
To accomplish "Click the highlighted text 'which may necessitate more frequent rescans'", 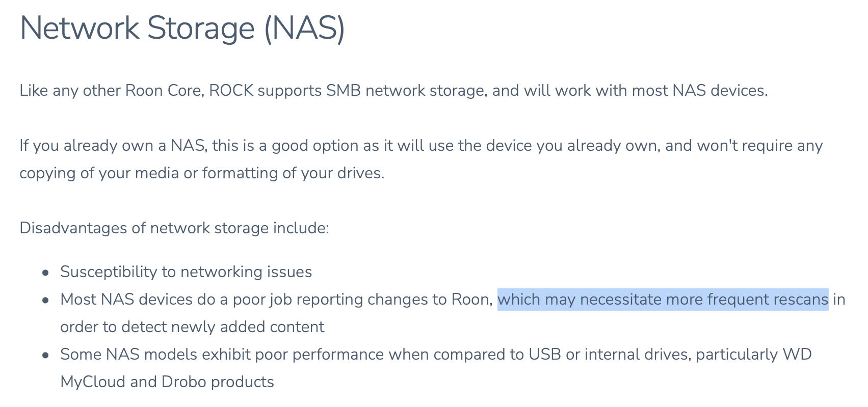I will [x=663, y=300].
